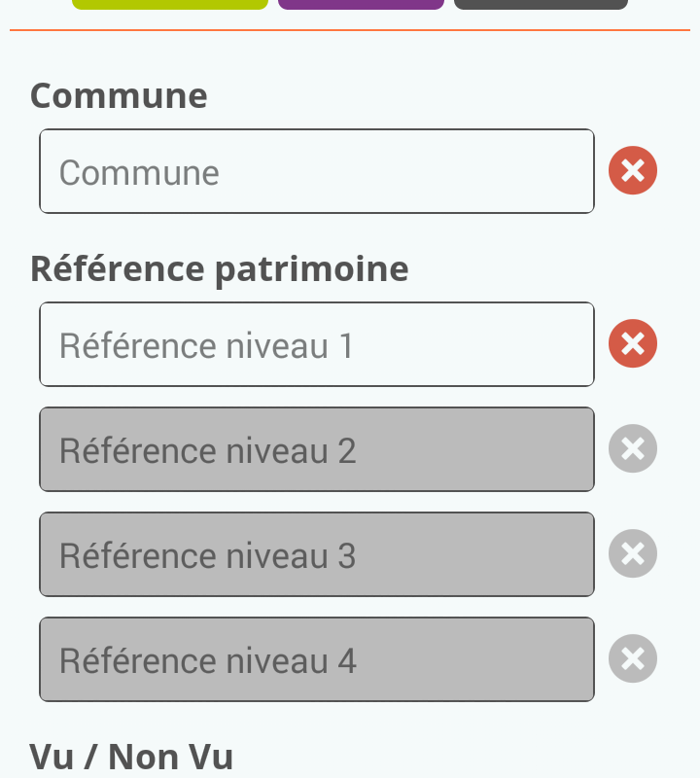Screen dimensions: 700x778
Task: Click the Commune placeholder text
Action: tap(139, 173)
